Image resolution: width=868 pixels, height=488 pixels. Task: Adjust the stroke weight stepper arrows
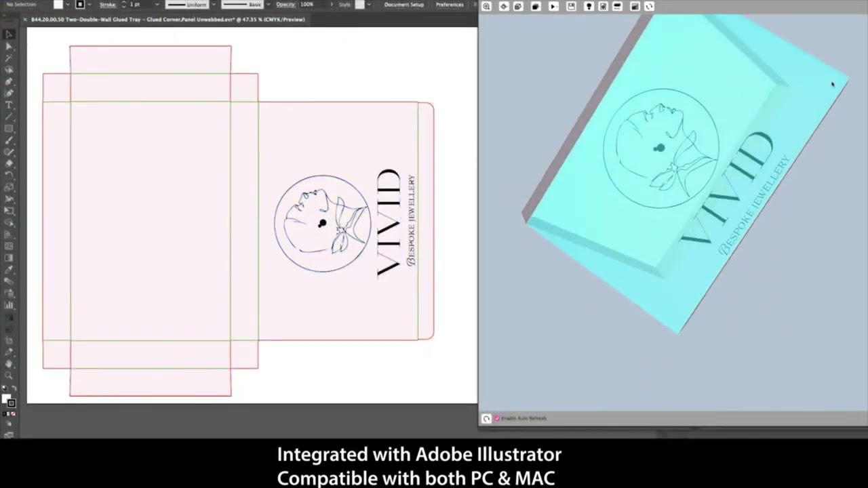[123, 5]
